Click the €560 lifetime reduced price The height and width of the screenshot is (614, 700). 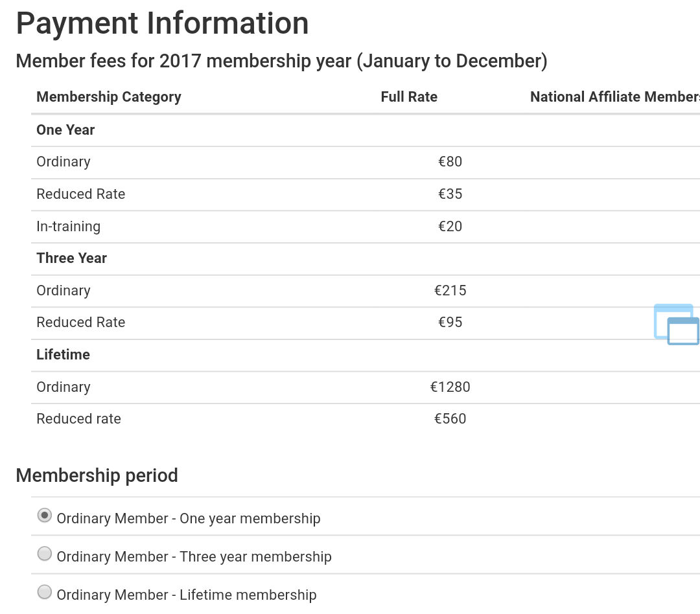tap(450, 418)
